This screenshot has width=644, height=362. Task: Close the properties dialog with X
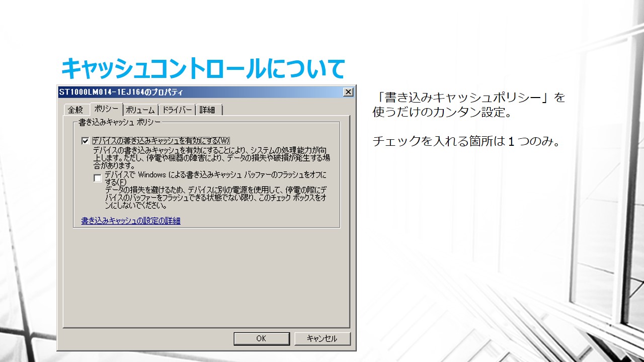[x=348, y=92]
